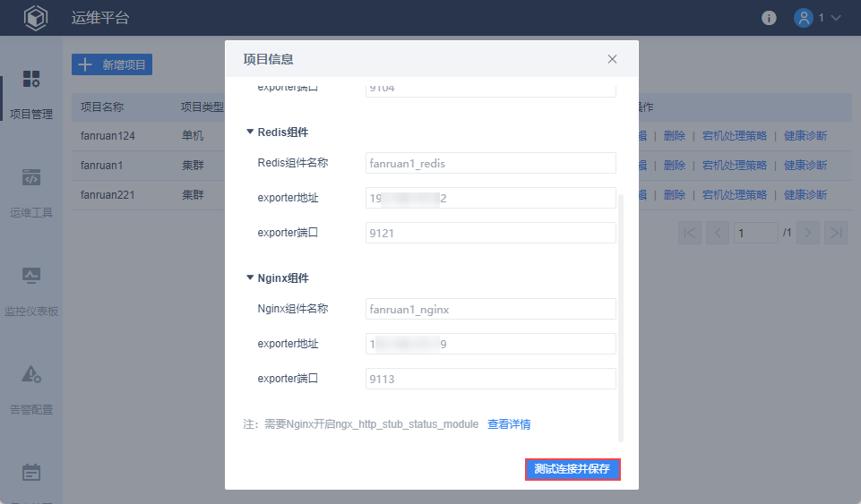Click the Redis exporter地址 input field
861x504 pixels.
pyautogui.click(x=490, y=198)
